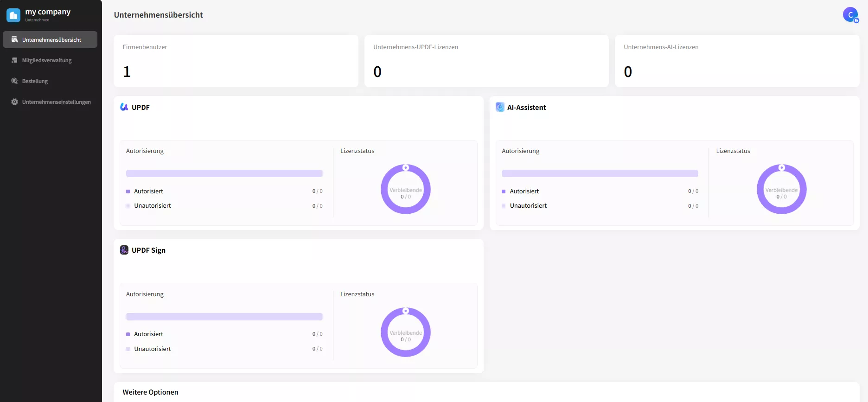Click the UPDF Sign Autorisierung progress bar
The width and height of the screenshot is (868, 402).
click(x=224, y=317)
